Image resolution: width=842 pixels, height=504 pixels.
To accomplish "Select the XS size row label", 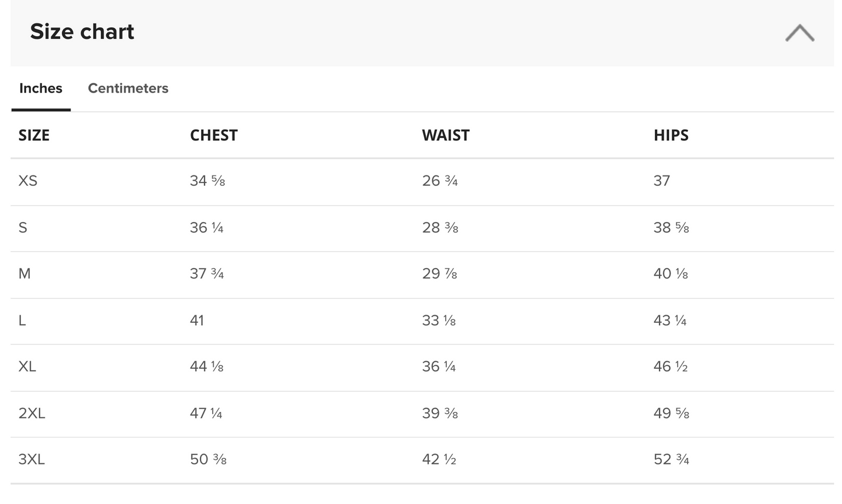I will [28, 181].
